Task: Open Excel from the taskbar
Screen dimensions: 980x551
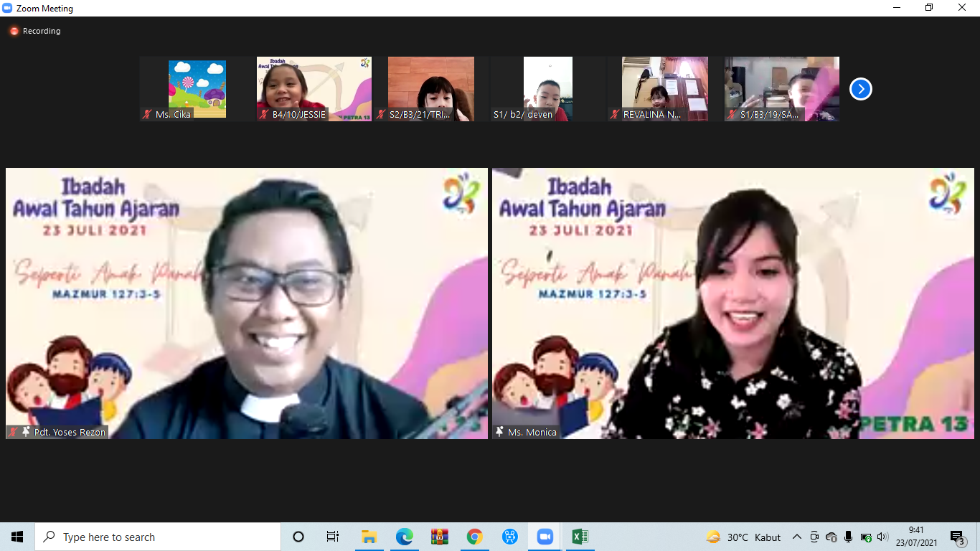Action: [580, 537]
